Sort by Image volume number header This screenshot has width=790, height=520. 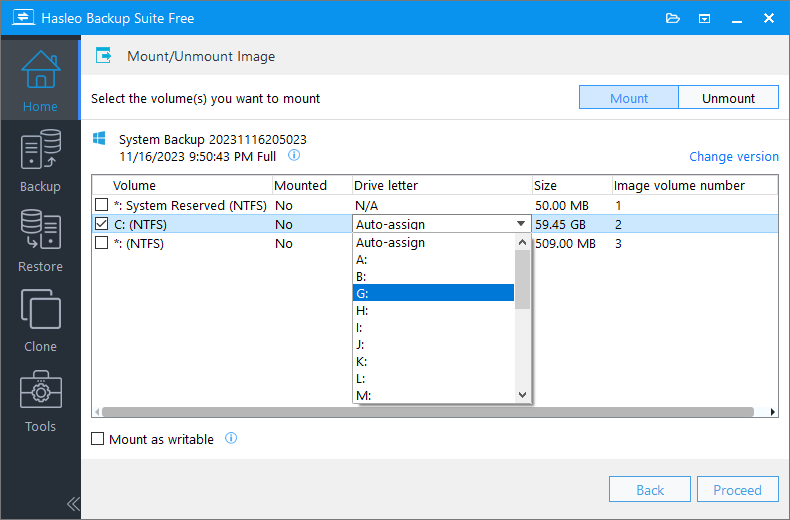coord(695,185)
